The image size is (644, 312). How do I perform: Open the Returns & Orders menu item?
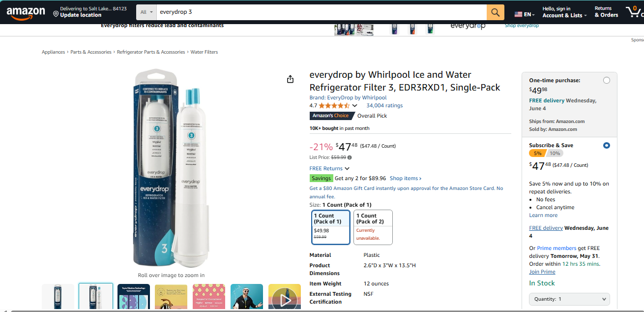tap(606, 12)
